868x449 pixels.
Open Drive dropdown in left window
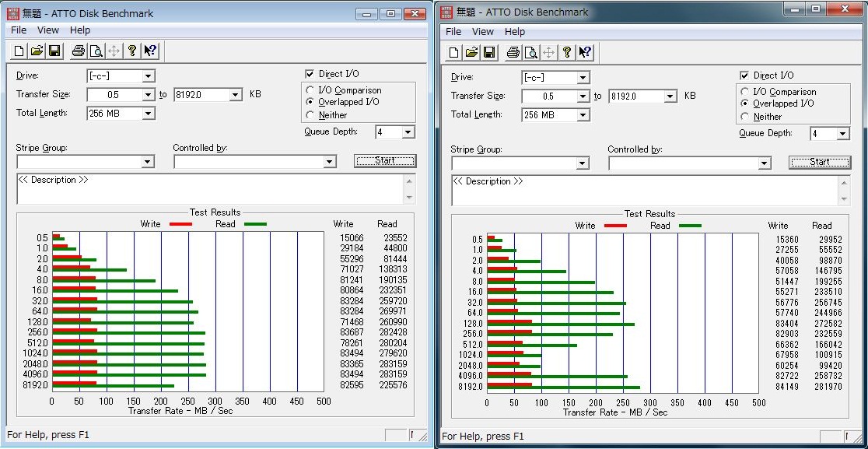tap(149, 75)
